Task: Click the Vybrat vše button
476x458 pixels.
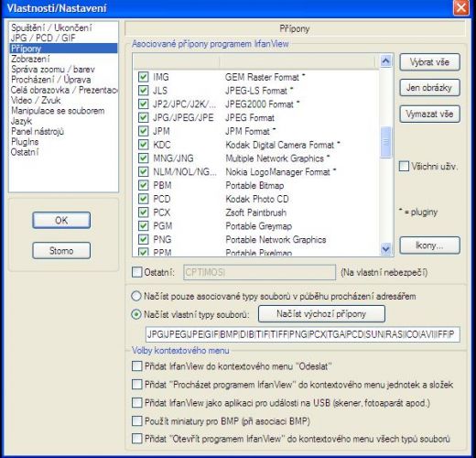Action: point(429,62)
